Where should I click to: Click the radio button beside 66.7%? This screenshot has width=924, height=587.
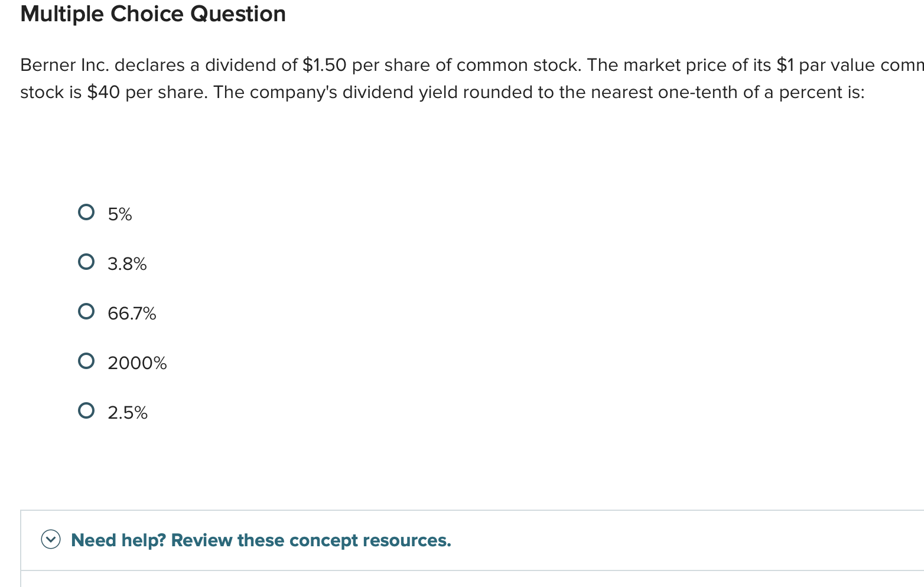click(86, 311)
